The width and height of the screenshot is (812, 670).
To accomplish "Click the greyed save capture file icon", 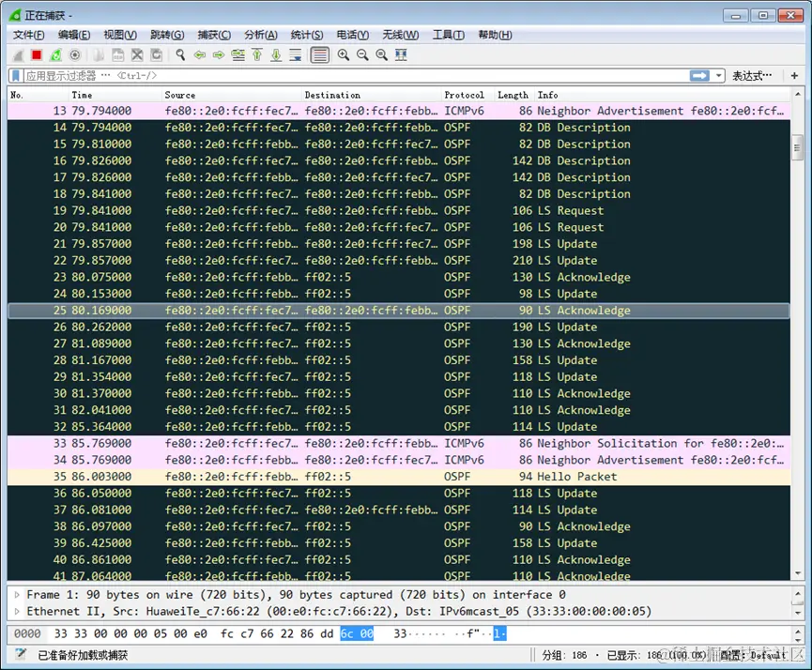I will coord(118,54).
